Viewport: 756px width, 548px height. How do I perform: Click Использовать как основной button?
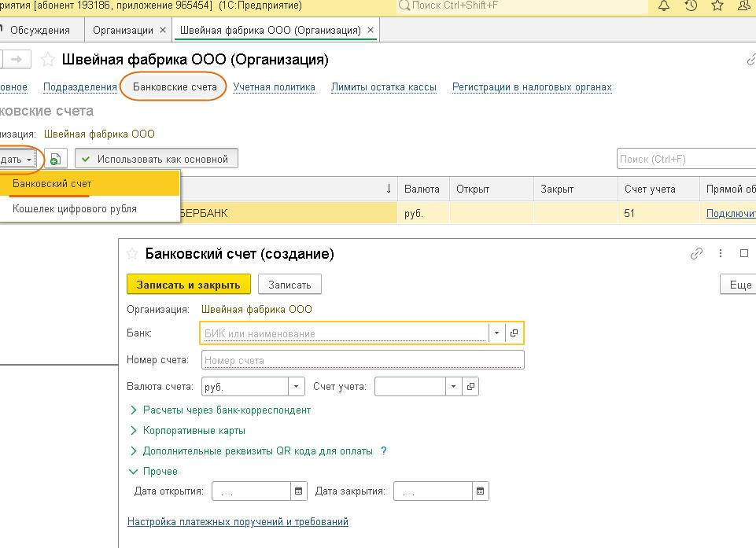coord(157,159)
